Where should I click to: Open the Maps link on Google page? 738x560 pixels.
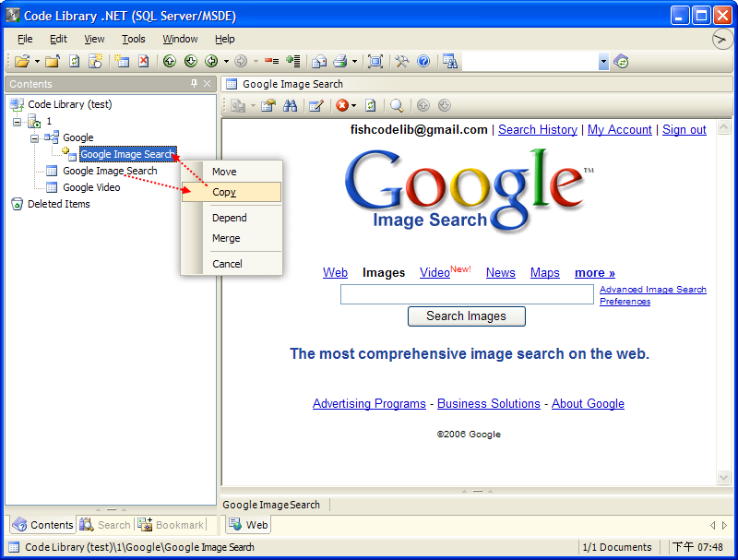point(544,273)
